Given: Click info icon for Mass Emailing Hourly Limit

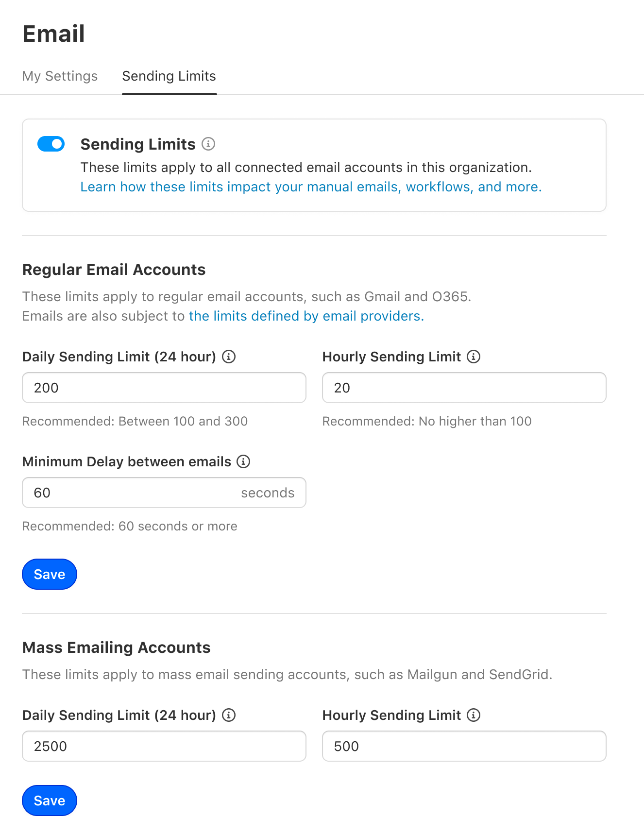Looking at the screenshot, I should [x=474, y=715].
